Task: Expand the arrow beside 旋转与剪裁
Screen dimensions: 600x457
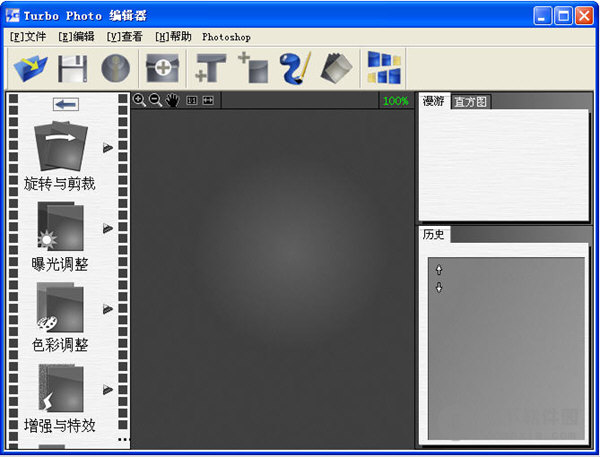Action: [108, 148]
